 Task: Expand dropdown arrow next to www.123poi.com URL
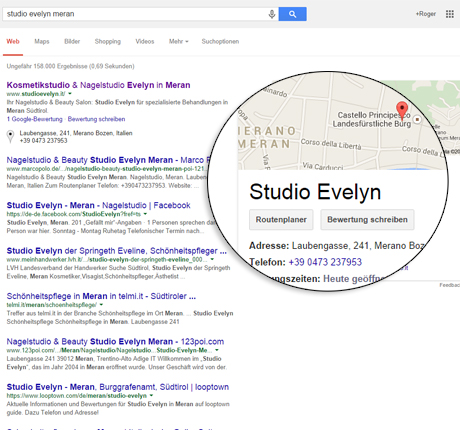[x=217, y=350]
